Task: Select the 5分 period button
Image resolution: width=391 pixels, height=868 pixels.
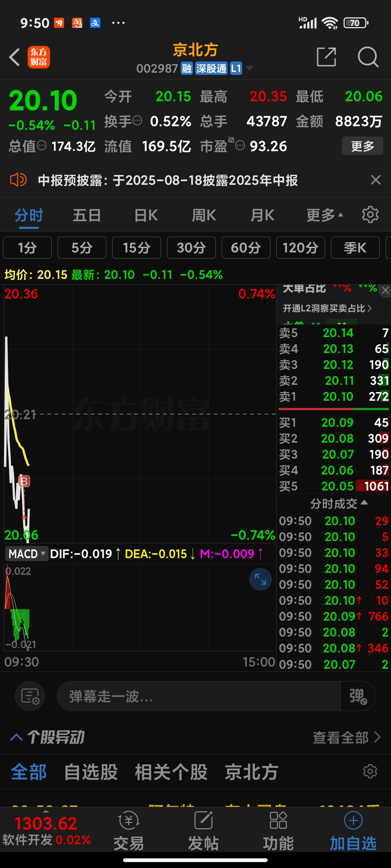Action: (82, 248)
